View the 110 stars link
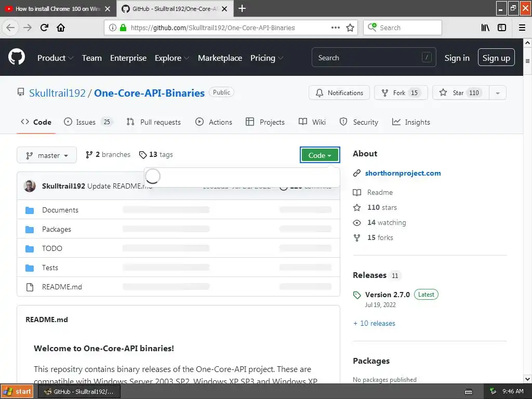The image size is (532, 399). pyautogui.click(x=375, y=207)
